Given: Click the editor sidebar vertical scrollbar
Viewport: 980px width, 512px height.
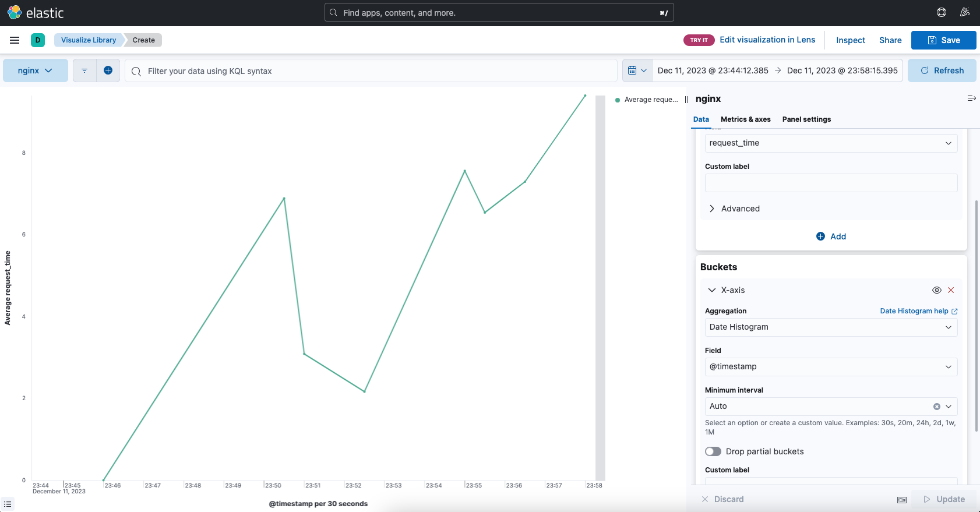Looking at the screenshot, I should [977, 315].
